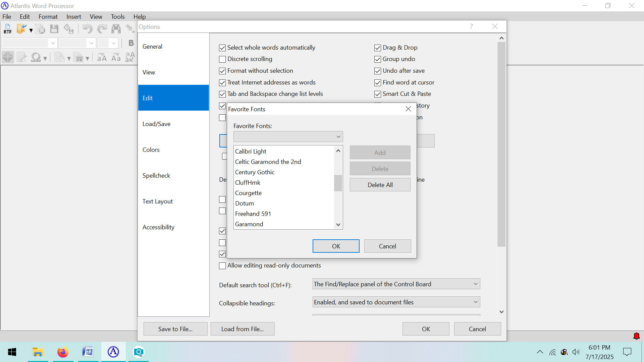Click the Options dialog help question mark

pos(471,26)
